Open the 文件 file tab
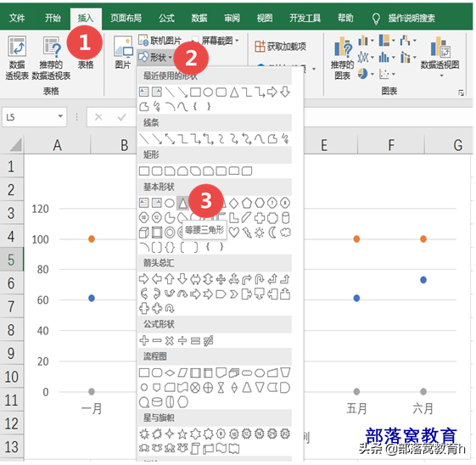The width and height of the screenshot is (476, 465). (x=17, y=18)
